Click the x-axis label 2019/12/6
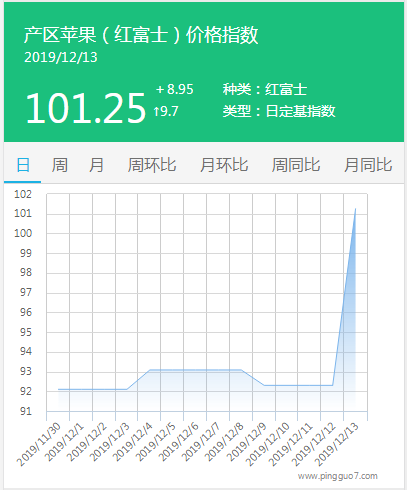Image resolution: width=407 pixels, height=490 pixels. (x=179, y=442)
